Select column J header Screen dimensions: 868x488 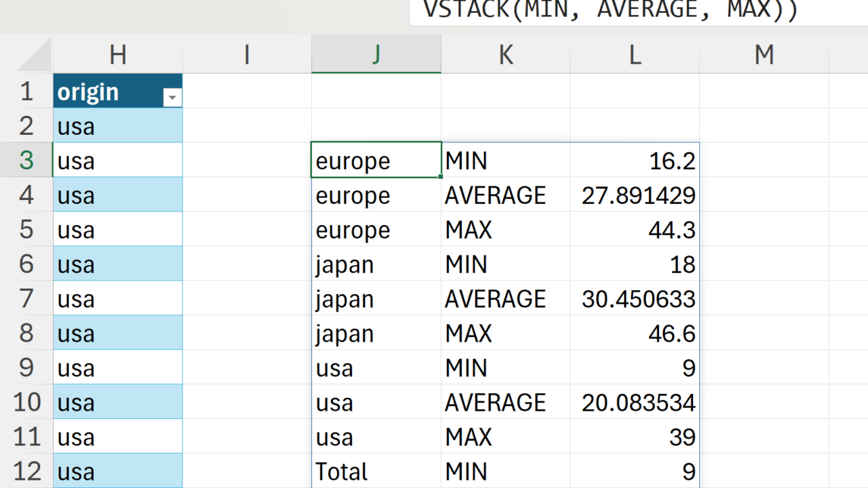click(376, 54)
